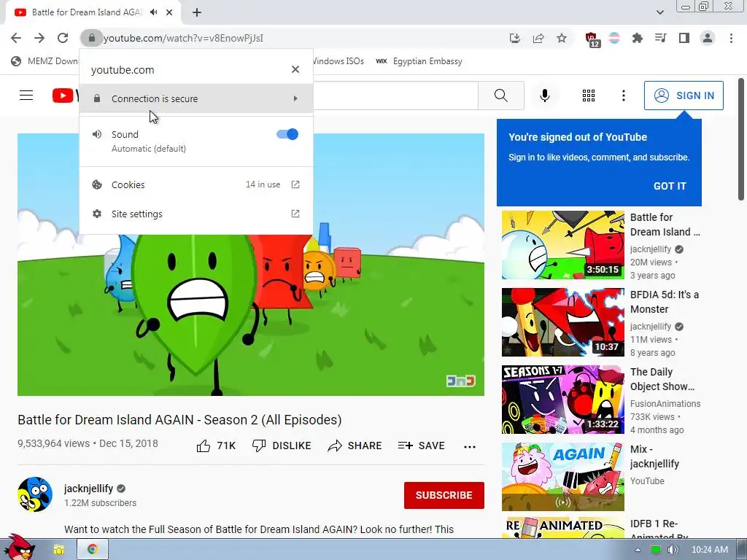Open Cookies 14 in use
Image resolution: width=747 pixels, height=560 pixels.
(196, 184)
